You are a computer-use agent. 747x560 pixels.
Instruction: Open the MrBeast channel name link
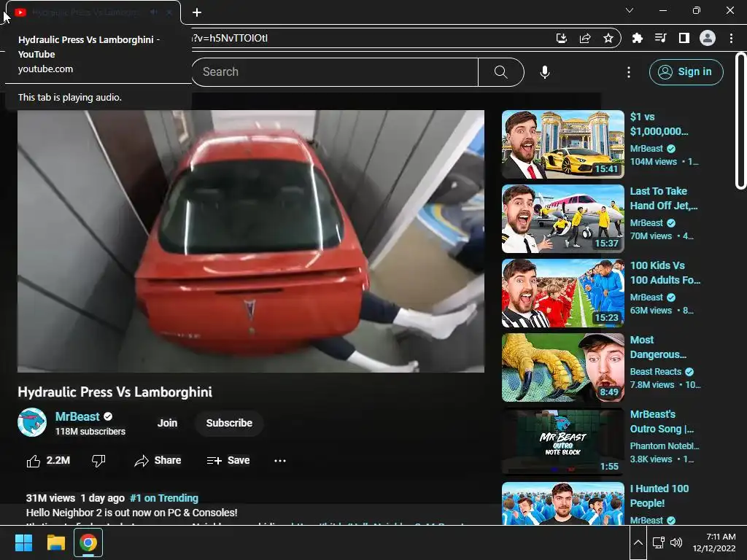tap(77, 416)
